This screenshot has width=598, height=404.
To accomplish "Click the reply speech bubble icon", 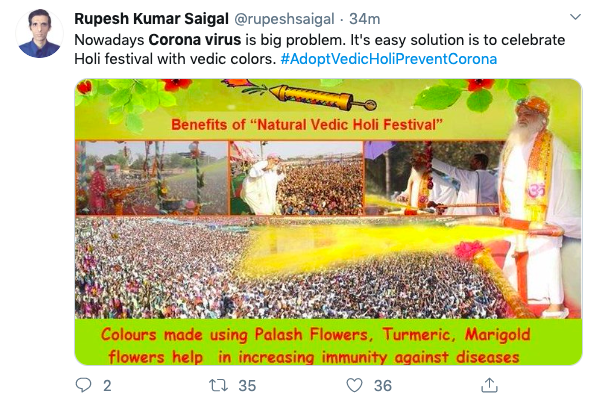I will coord(84,385).
